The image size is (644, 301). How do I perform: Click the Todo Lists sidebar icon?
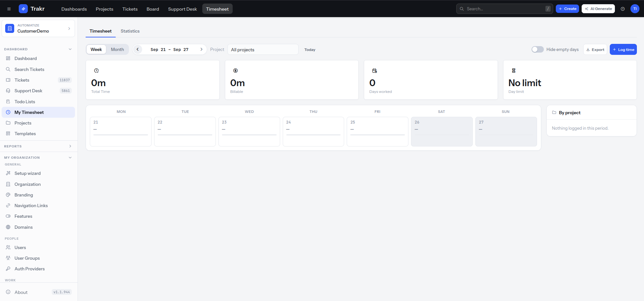pos(8,102)
